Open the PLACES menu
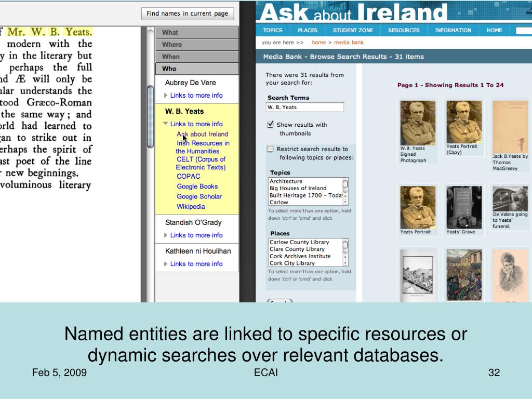The image size is (532, 399). 308,30
